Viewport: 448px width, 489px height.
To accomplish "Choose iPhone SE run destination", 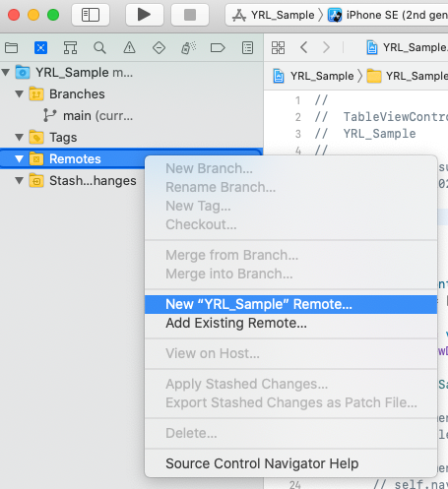I will click(388, 15).
